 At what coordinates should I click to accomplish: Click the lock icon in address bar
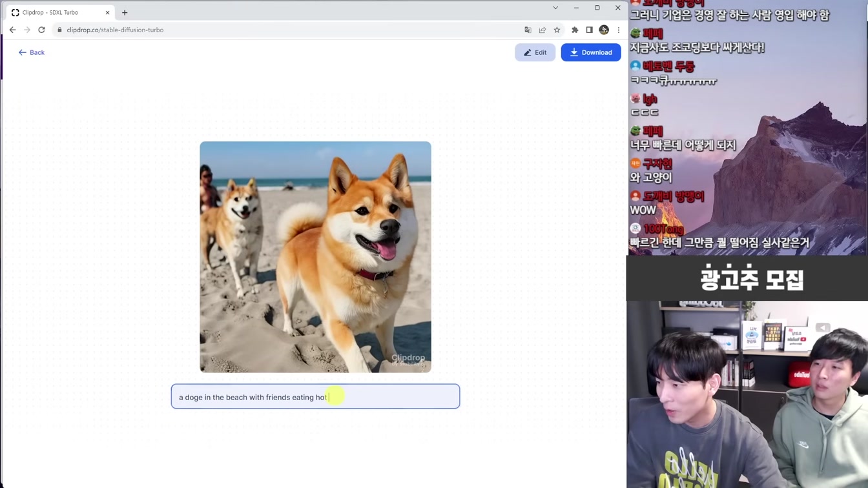[59, 30]
